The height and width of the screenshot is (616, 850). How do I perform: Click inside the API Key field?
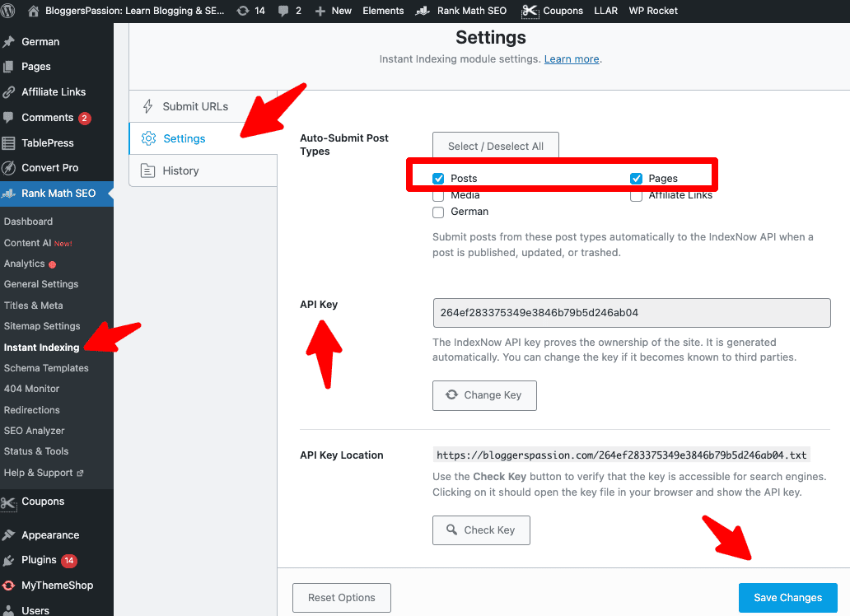[x=631, y=313]
